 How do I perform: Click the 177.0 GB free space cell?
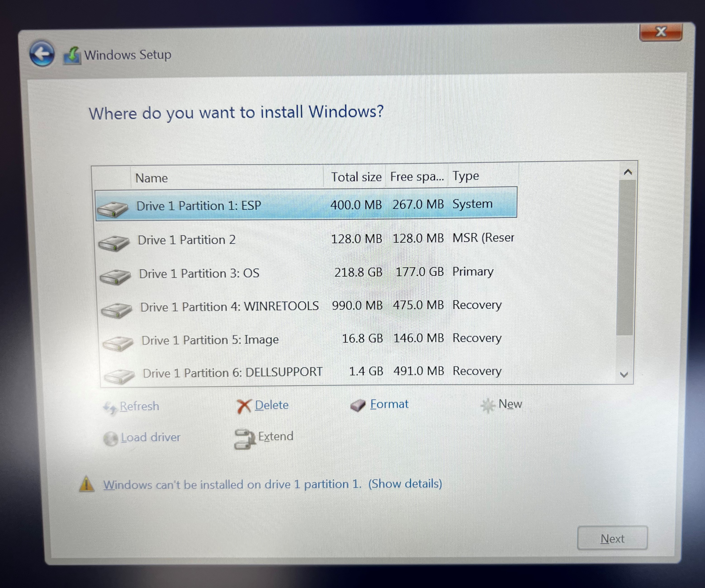click(420, 272)
